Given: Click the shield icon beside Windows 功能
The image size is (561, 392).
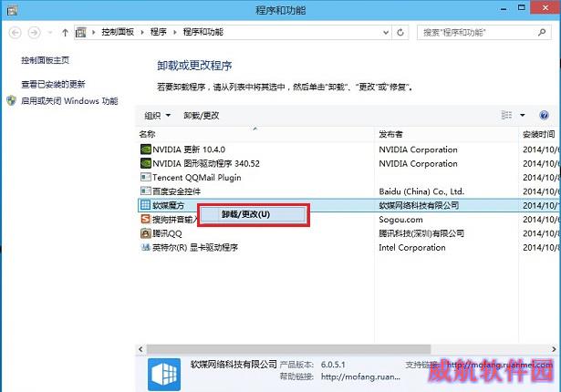Looking at the screenshot, I should 12,101.
